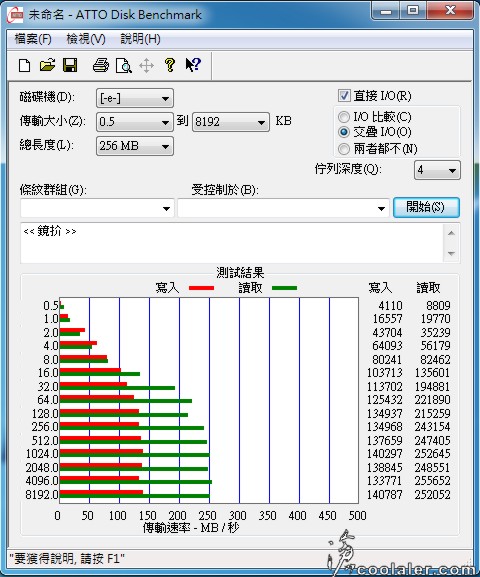
Task: Click into the description text box
Action: [x=233, y=243]
